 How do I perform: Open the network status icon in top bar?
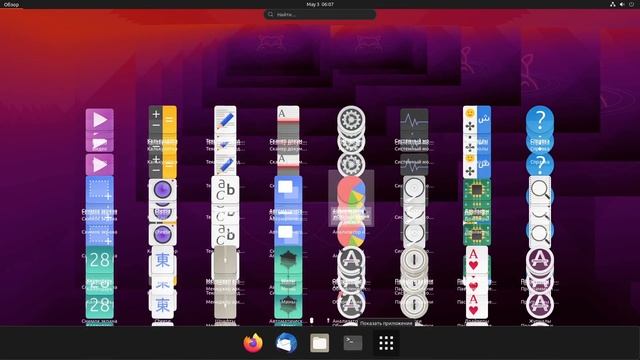point(612,4)
